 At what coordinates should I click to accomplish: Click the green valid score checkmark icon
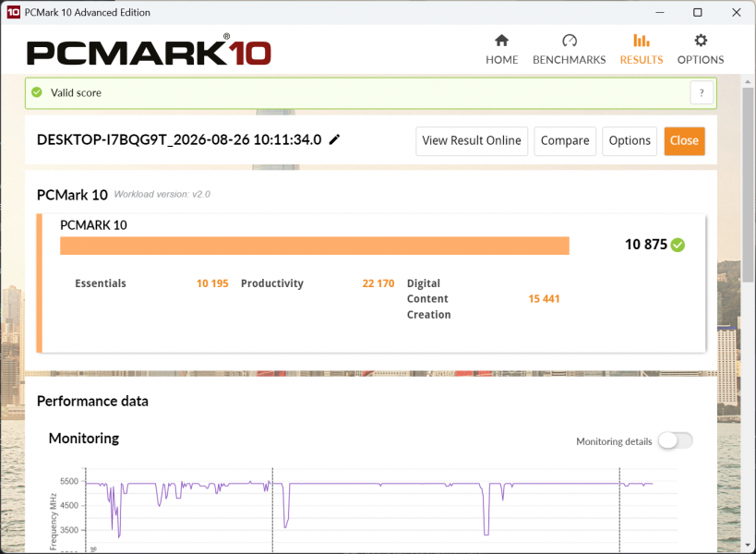click(37, 92)
